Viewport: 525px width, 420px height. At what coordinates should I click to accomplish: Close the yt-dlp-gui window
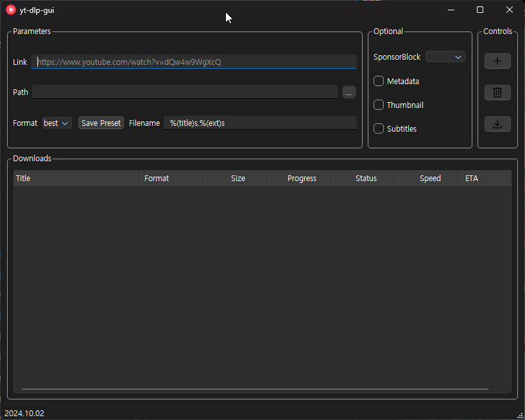[509, 10]
